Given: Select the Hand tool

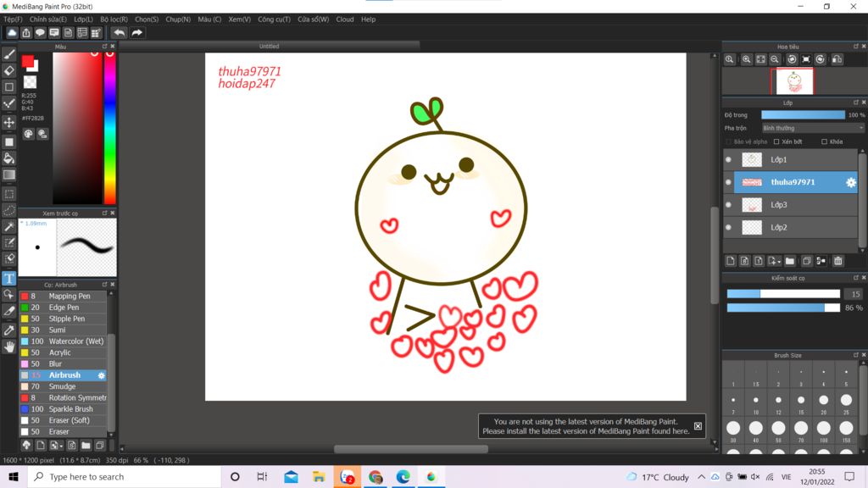Looking at the screenshot, I should point(8,347).
